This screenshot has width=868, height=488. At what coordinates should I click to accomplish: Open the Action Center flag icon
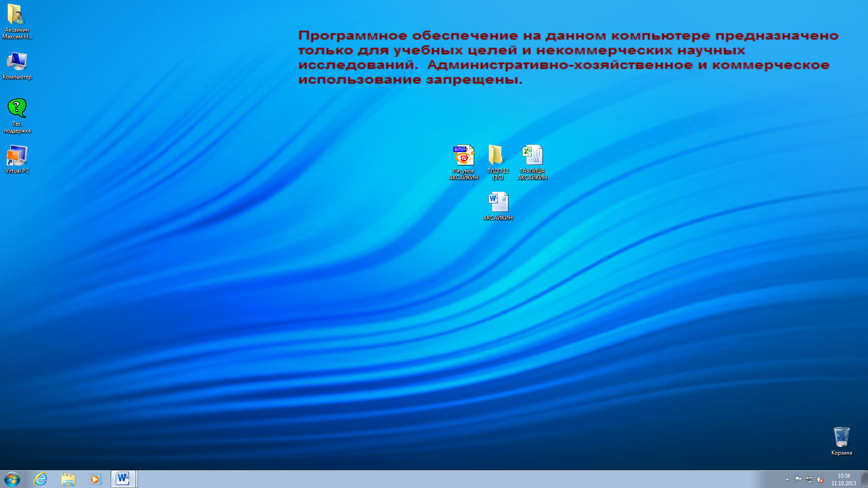click(798, 479)
